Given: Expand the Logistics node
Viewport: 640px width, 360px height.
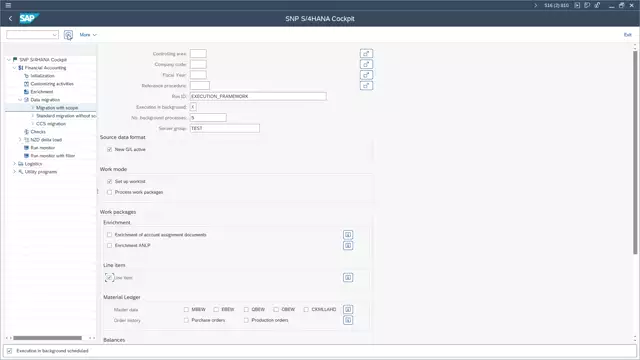Looking at the screenshot, I should tap(14, 164).
